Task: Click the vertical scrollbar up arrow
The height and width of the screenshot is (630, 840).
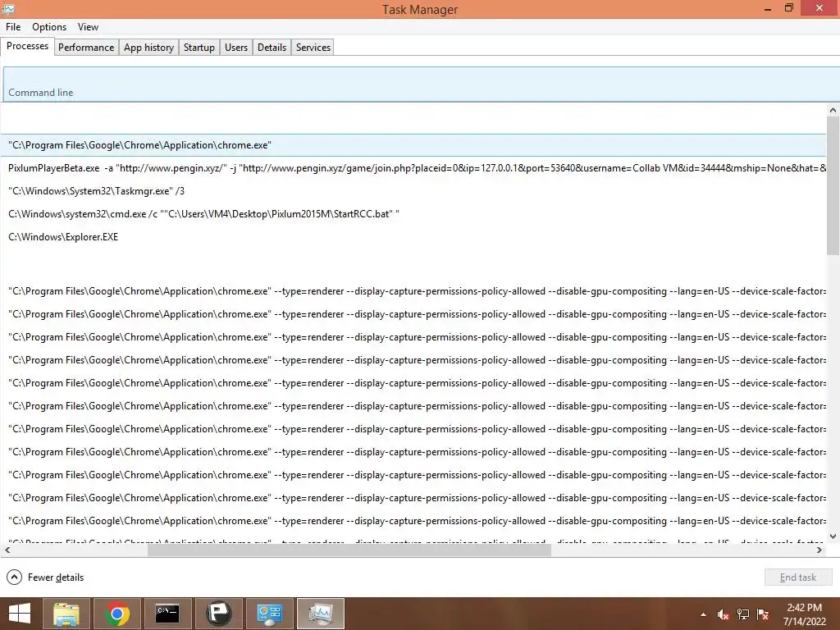Action: 833,111
